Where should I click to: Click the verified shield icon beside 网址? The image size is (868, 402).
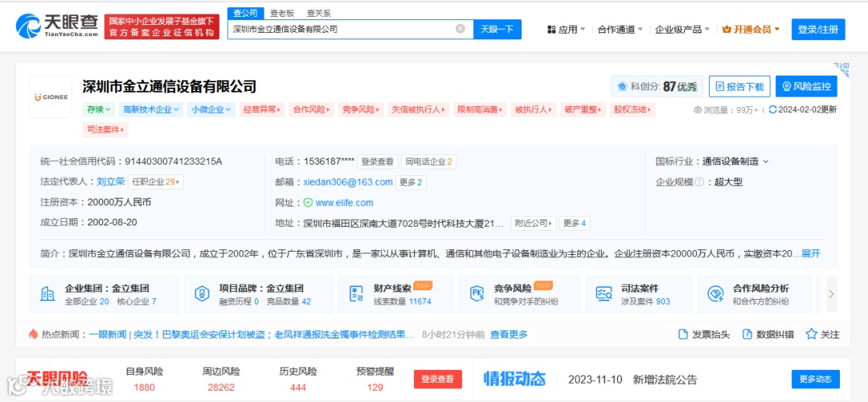309,203
